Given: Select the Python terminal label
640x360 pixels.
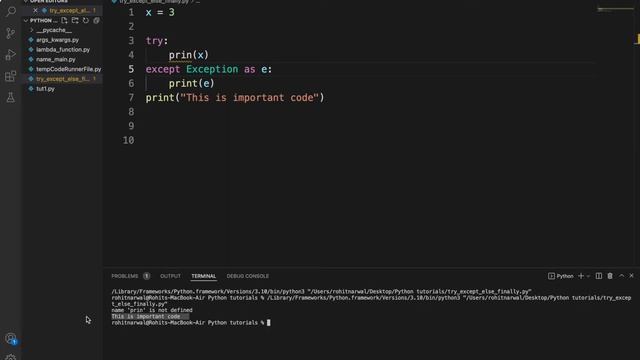Looking at the screenshot, I should 561,276.
